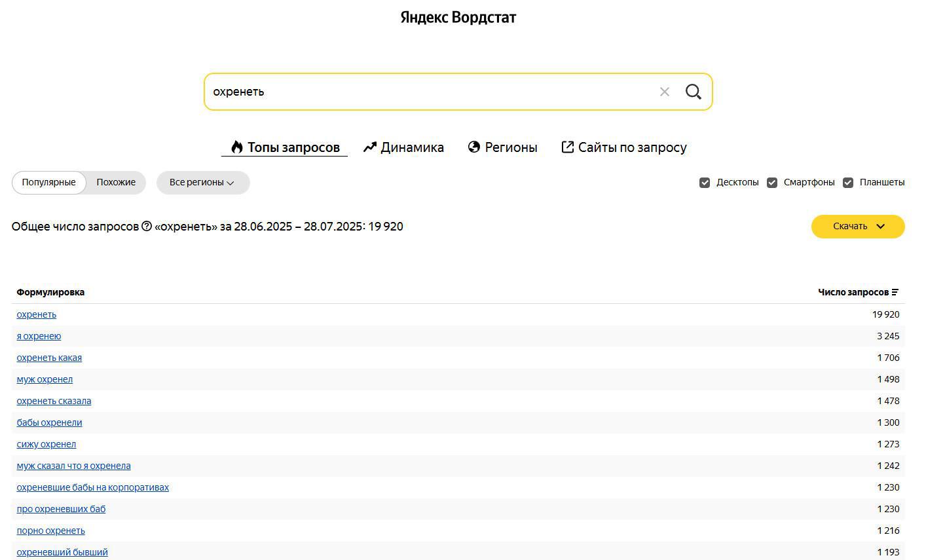Click inside the search query input field
926x560 pixels.
(x=426, y=92)
